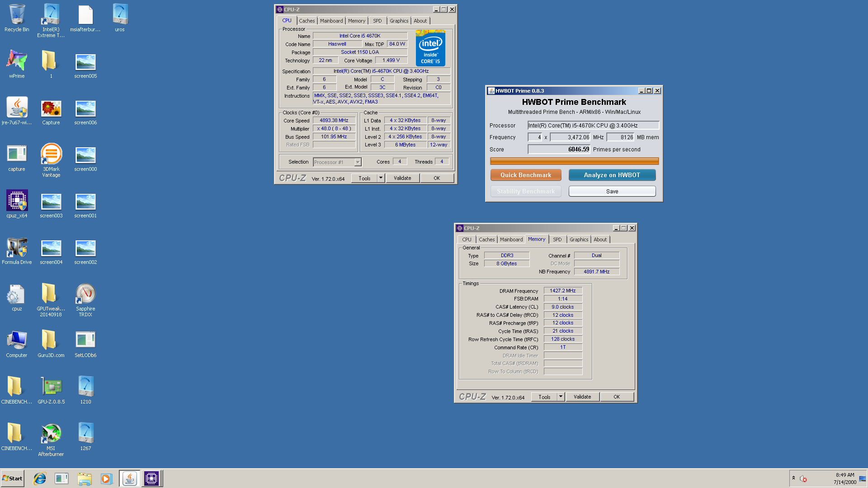This screenshot has height=488, width=868.
Task: Open the SetLODb6 icon
Action: point(85,343)
